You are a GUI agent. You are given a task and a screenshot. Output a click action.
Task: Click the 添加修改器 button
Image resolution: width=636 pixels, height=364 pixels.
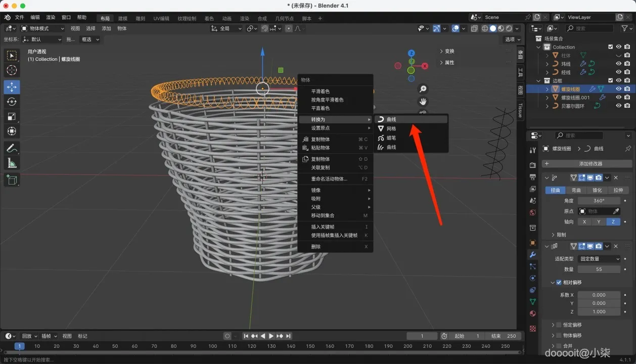pos(590,164)
